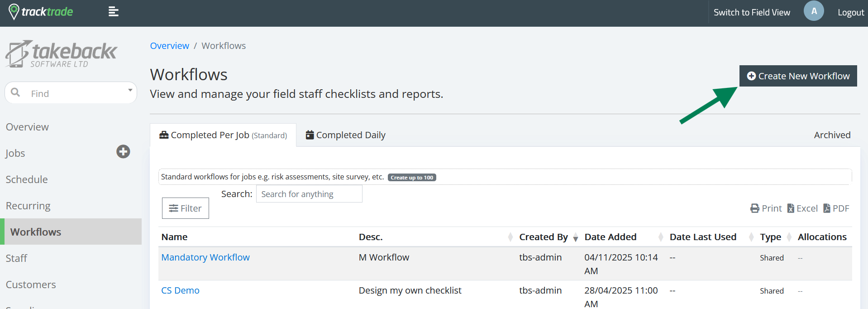
Task: Click the Filter button
Action: 186,208
